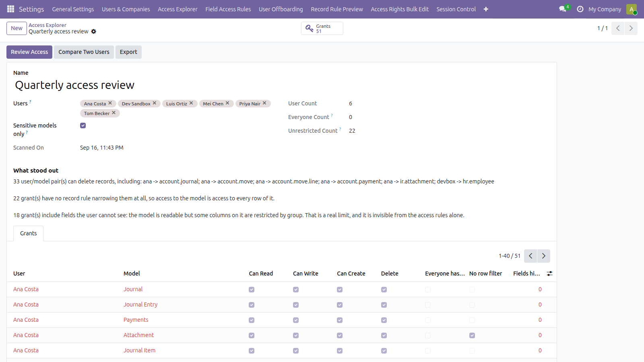Open the Users & Companies menu
Screen dimensions: 644x362
click(x=126, y=9)
